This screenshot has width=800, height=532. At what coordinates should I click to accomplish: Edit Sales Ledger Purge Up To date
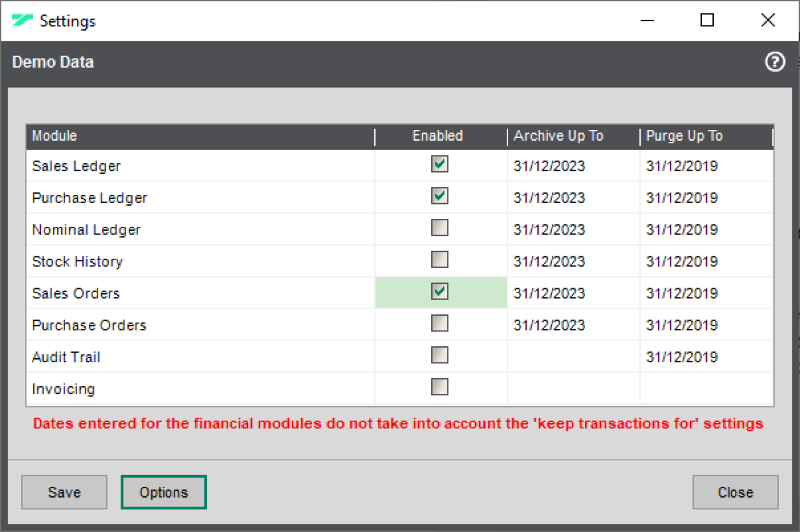tap(707, 166)
